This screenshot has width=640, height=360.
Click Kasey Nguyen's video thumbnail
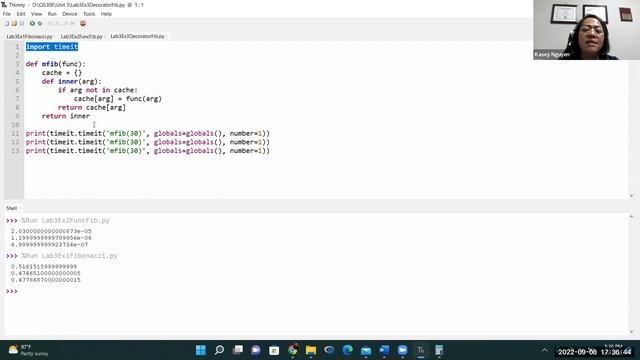[x=586, y=30]
